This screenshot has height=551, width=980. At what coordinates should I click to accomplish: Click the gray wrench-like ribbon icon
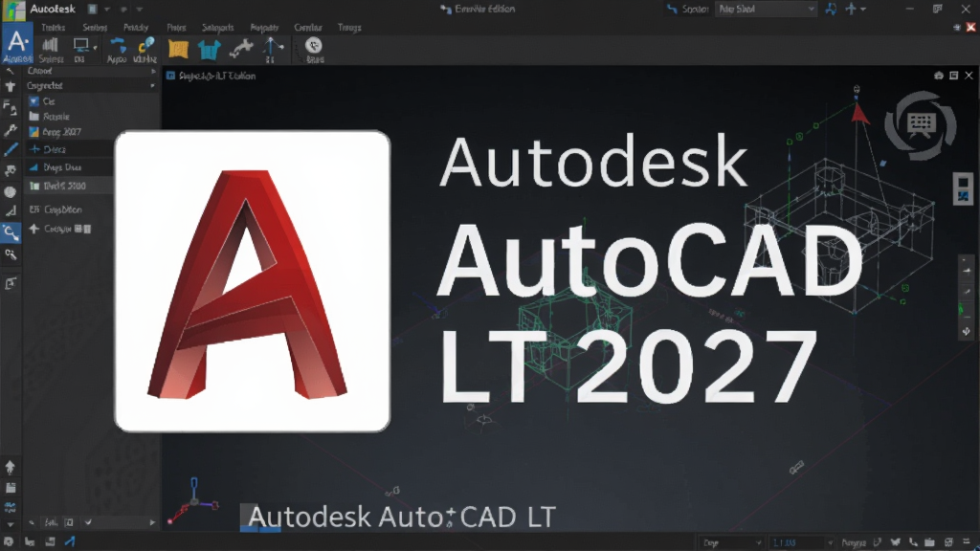coord(240,49)
